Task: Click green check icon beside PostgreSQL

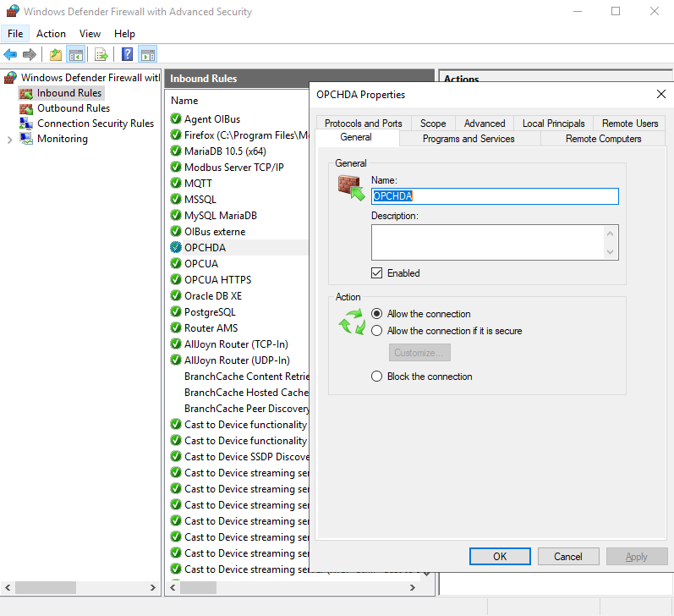Action: 175,311
